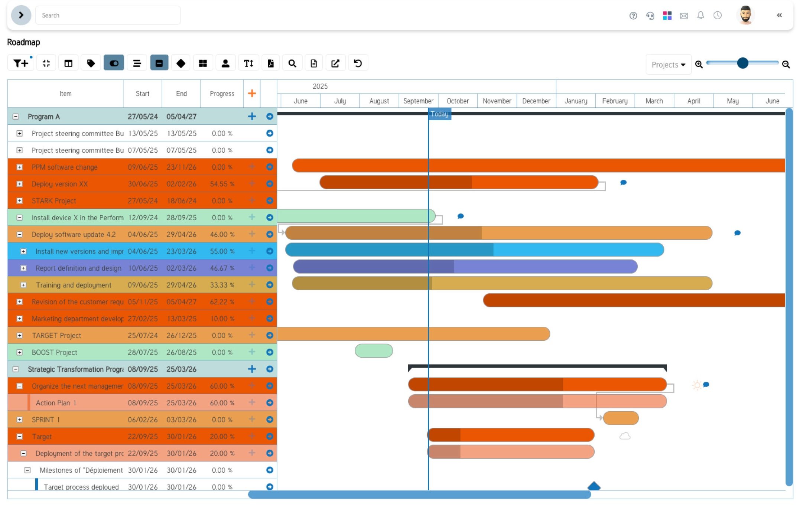Open the notifications bell icon

coord(700,16)
